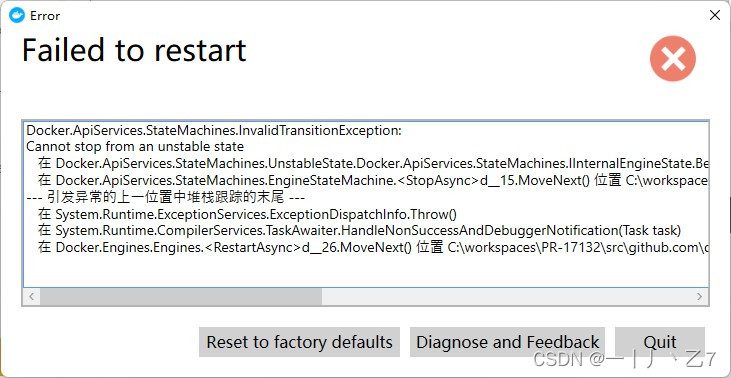This screenshot has height=378, width=731.
Task: Click the UnstableState stack trace line
Action: pyautogui.click(x=373, y=164)
